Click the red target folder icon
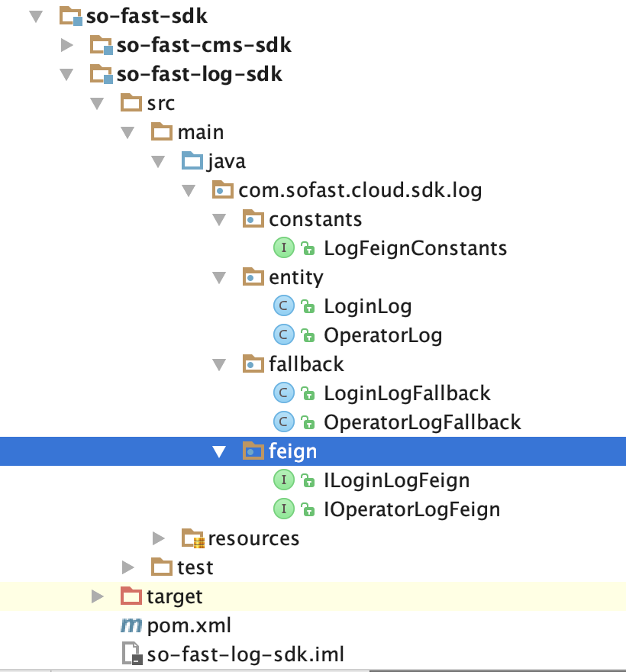 point(131,596)
